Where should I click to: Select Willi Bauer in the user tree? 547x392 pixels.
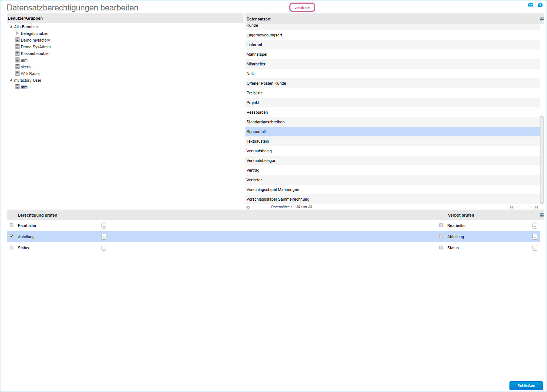pos(30,74)
